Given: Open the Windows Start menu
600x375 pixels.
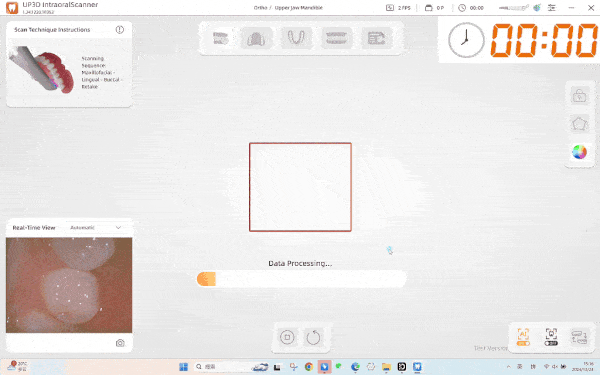Looking at the screenshot, I should click(184, 367).
